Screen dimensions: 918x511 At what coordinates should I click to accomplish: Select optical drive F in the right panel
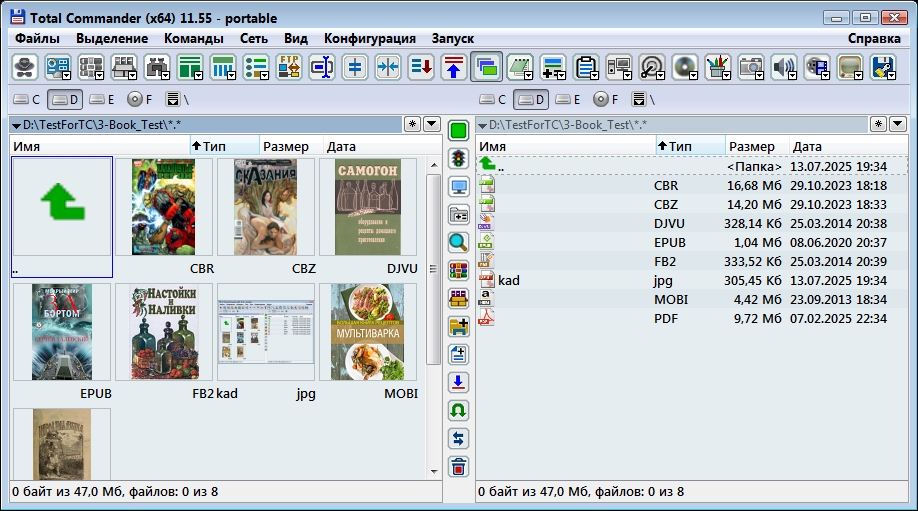click(606, 100)
